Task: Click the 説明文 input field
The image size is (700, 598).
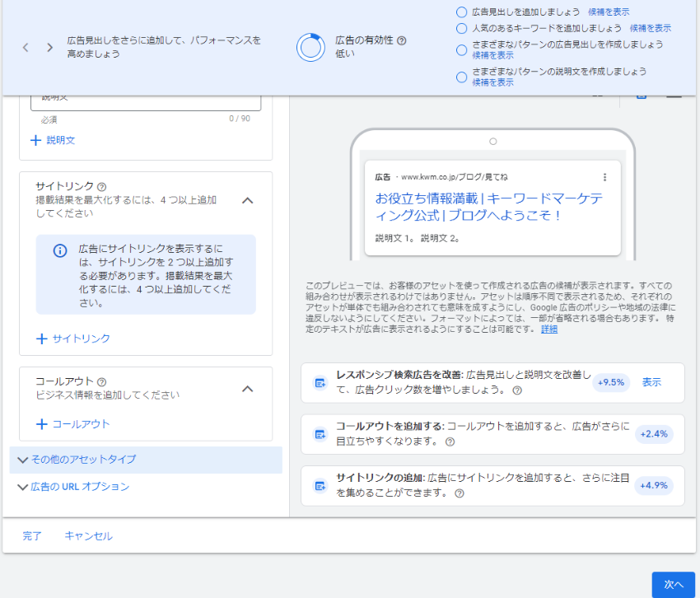Action: tap(146, 102)
